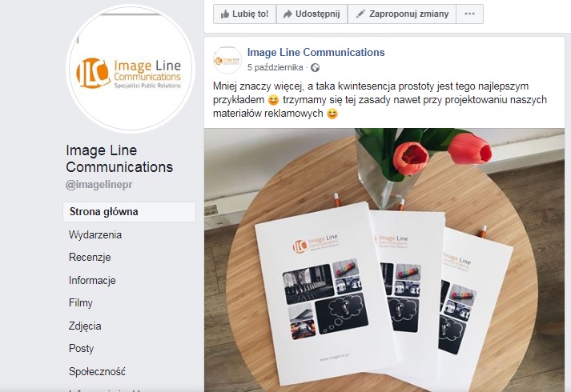Select the Strona główna tab in sidebar
Image resolution: width=571 pixels, height=392 pixels.
tap(129, 212)
